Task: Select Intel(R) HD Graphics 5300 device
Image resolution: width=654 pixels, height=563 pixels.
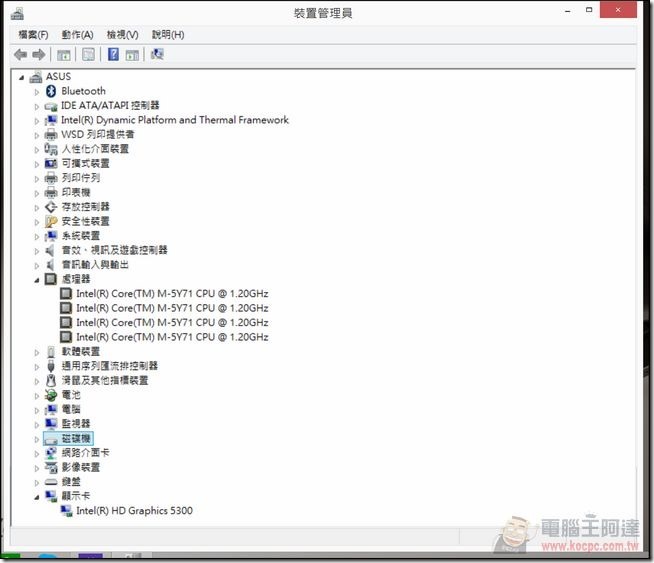Action: point(134,510)
